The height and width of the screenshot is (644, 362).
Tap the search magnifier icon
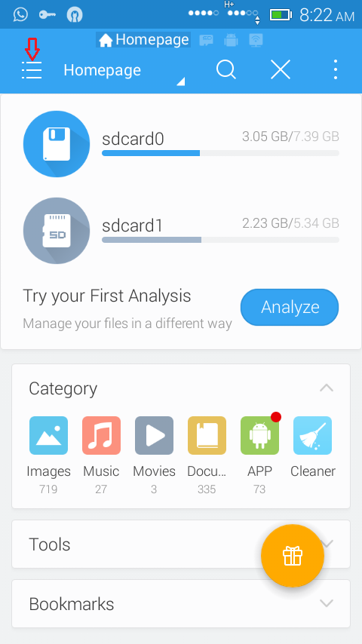(226, 69)
